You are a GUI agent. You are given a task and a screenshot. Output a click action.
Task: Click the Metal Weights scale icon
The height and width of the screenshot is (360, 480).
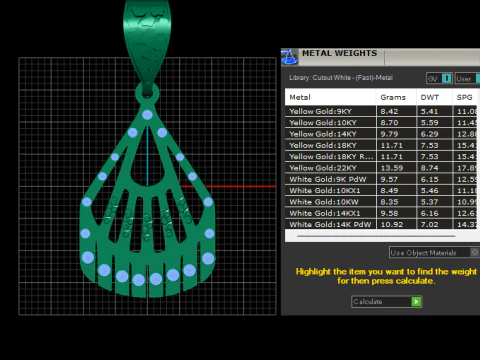pyautogui.click(x=289, y=57)
